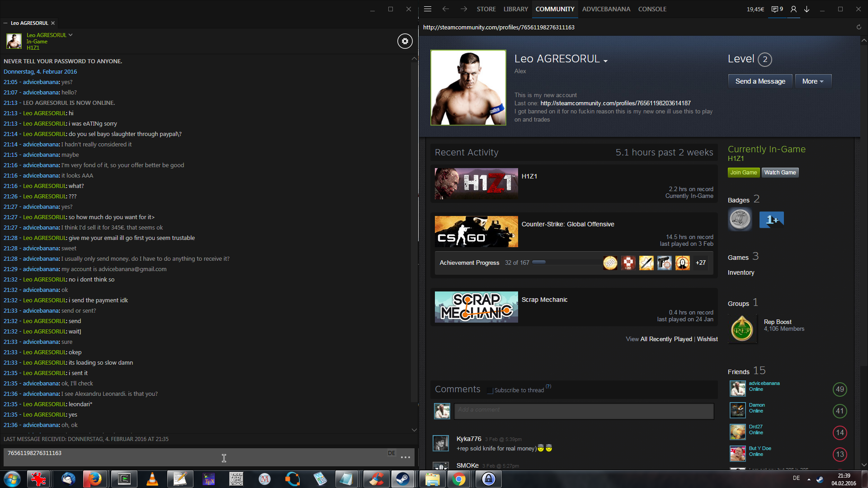
Task: Click the Level 2 badge circle
Action: [765, 59]
